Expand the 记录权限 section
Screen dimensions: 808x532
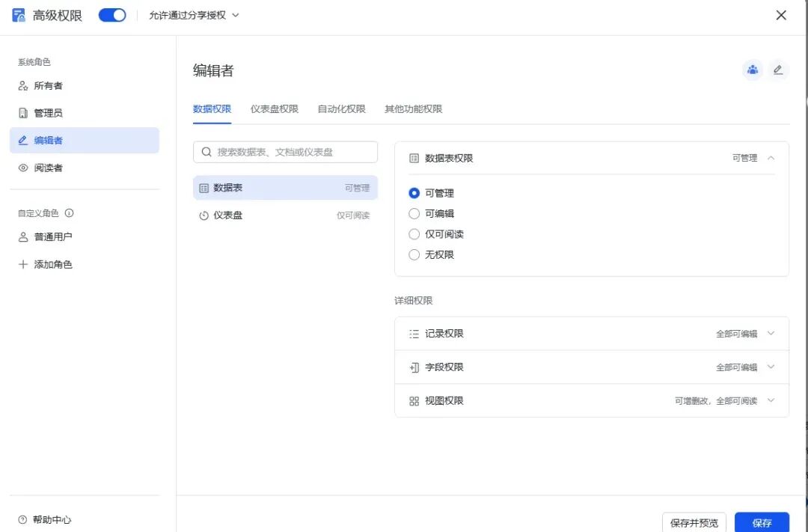[771, 334]
